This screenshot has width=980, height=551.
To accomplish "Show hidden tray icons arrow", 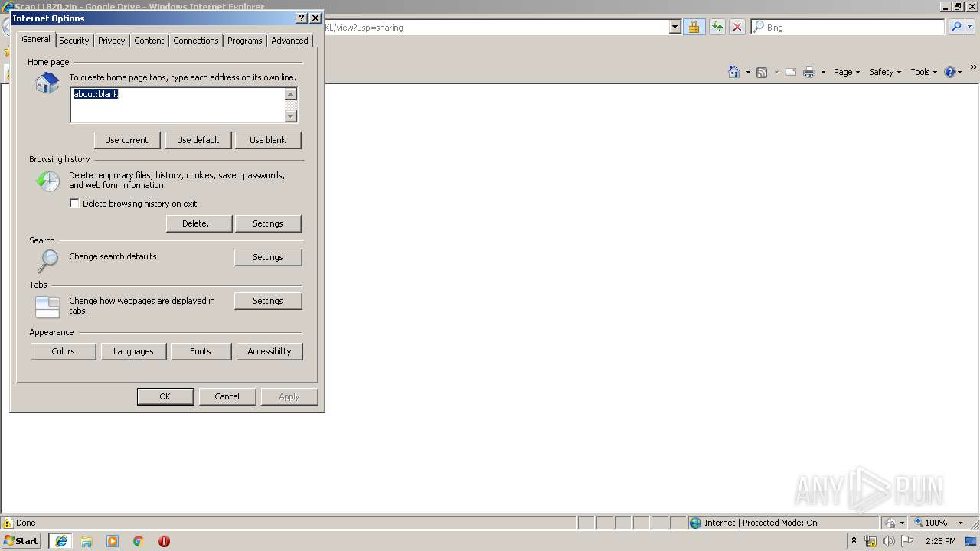I will click(x=854, y=540).
